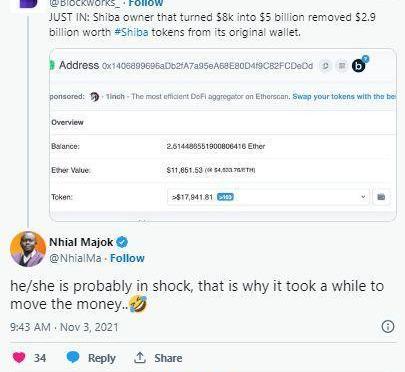Open the #Shiba hashtag link
405x372 pixels.
tap(131, 32)
